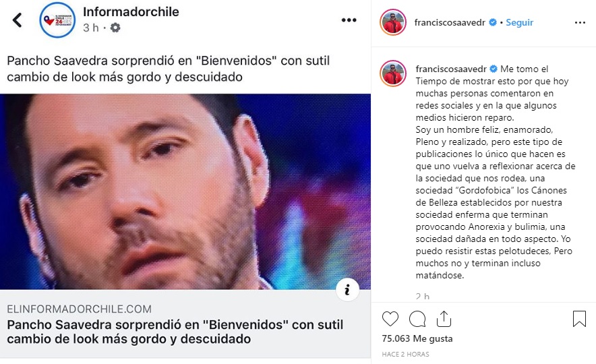596x364 pixels.
Task: Open the Pancho Saavedra article image
Action: pos(185,192)
